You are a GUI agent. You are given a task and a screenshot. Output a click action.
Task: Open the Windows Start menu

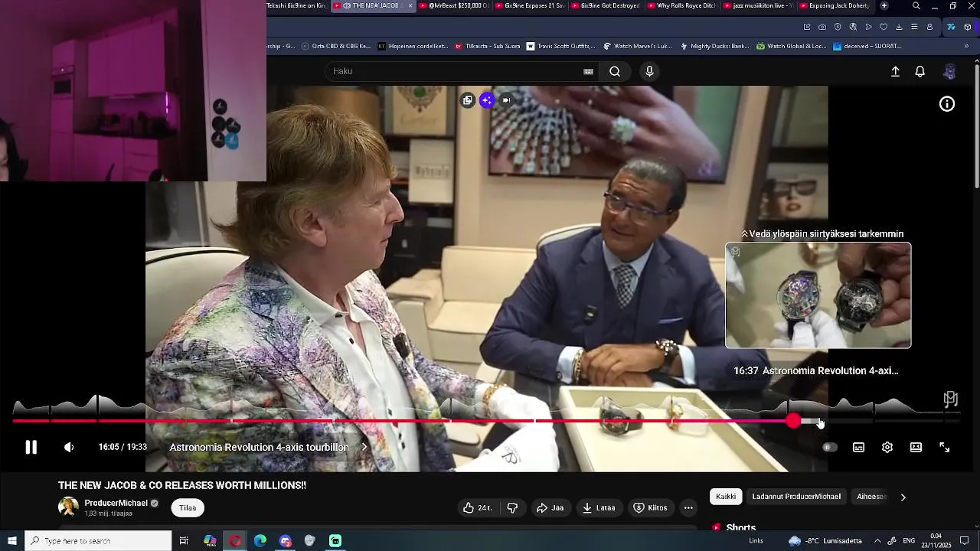[x=12, y=541]
